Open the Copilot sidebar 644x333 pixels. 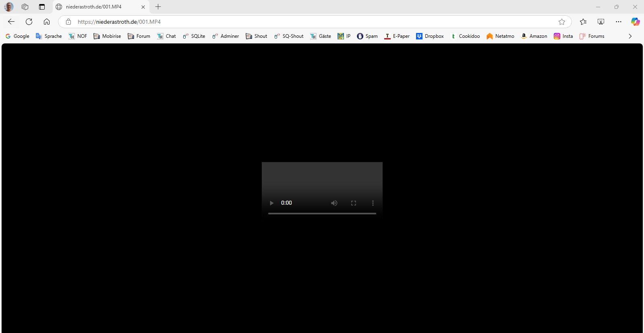pos(635,22)
